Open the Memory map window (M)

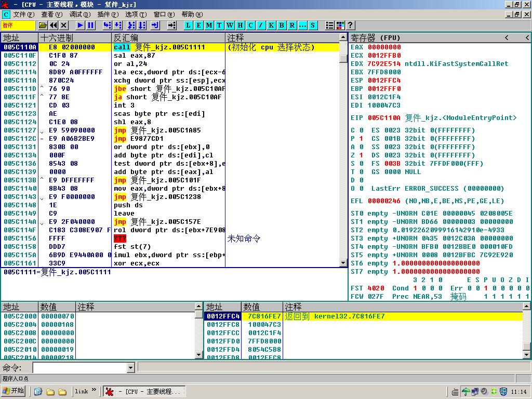[x=209, y=25]
